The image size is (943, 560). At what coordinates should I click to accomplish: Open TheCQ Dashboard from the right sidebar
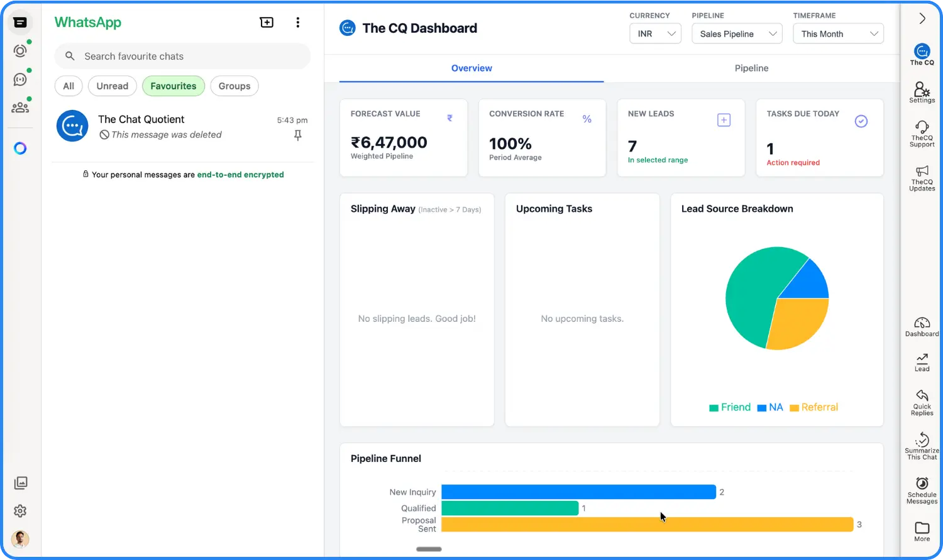coord(921,326)
